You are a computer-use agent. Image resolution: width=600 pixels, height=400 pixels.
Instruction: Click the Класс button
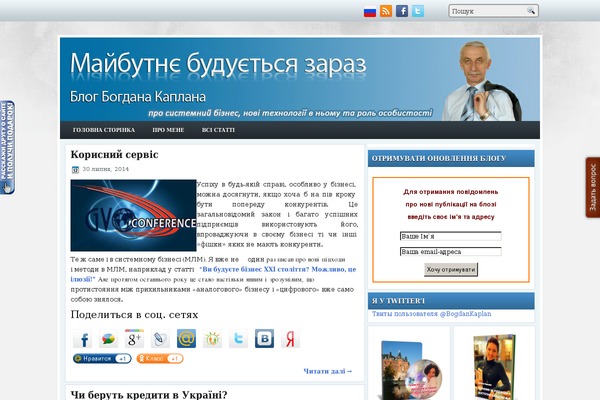click(160, 359)
